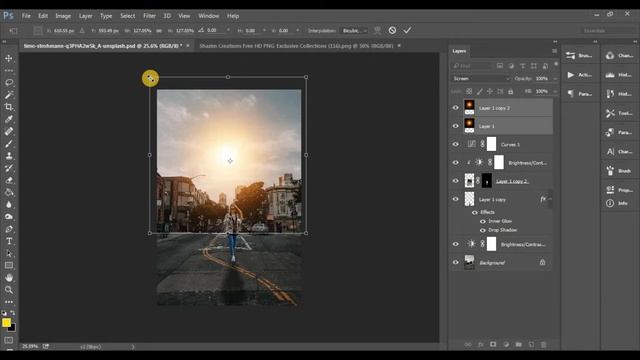Open the Character panel button
Image resolution: width=640 pixels, height=360 pixels.
pyautogui.click(x=619, y=151)
